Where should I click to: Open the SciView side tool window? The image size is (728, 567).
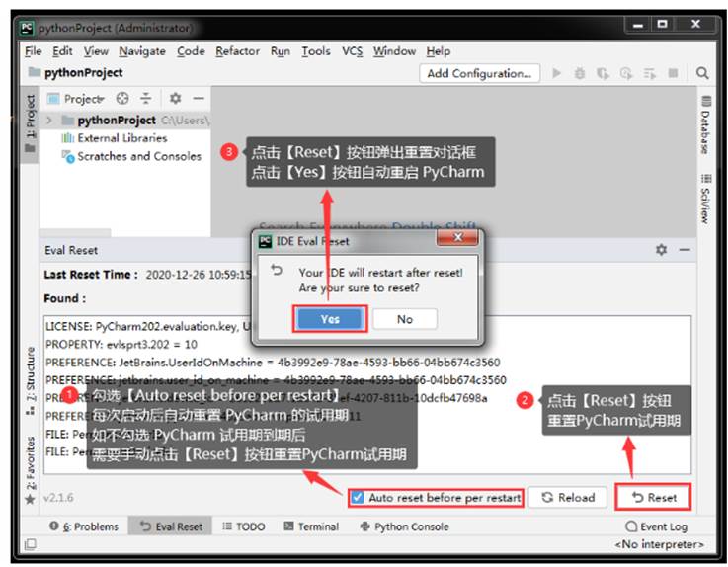click(705, 199)
